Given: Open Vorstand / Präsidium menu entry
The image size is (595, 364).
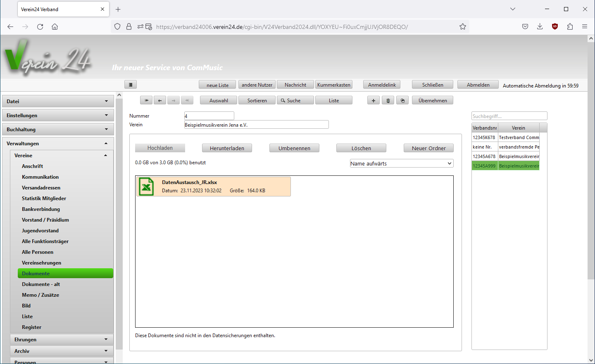Looking at the screenshot, I should (45, 220).
